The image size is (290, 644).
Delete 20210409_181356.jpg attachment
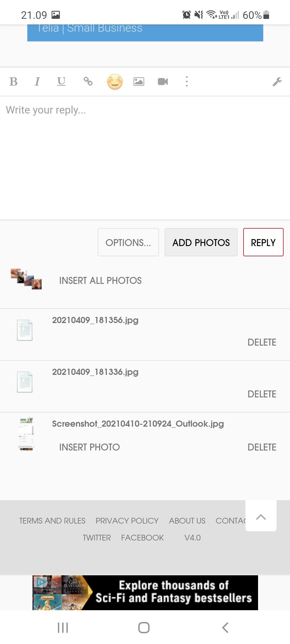[x=262, y=342]
